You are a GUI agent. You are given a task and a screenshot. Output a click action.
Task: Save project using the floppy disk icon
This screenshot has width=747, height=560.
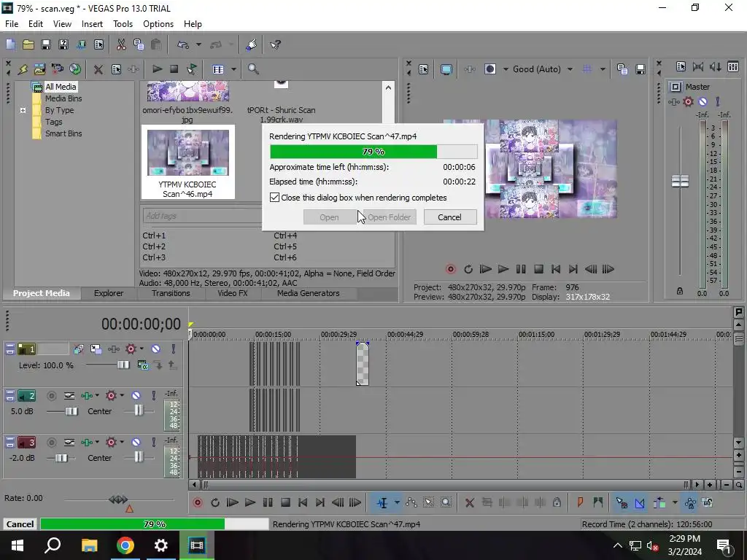[x=46, y=44]
